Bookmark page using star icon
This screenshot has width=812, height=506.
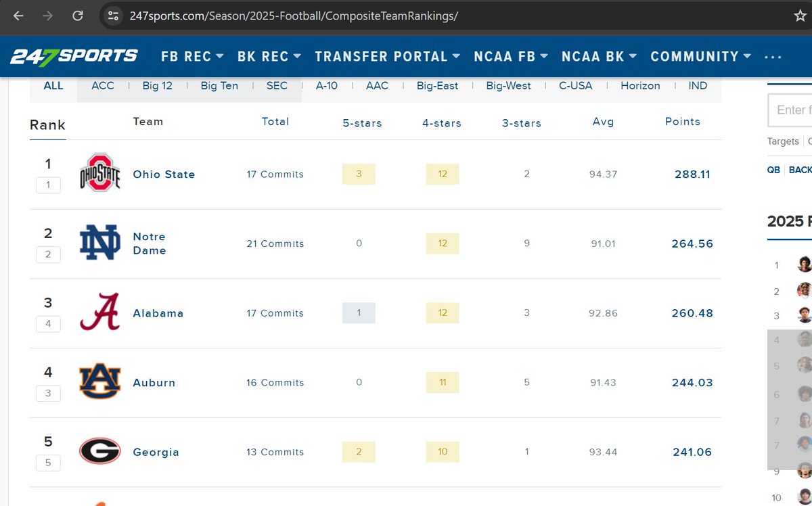[800, 16]
